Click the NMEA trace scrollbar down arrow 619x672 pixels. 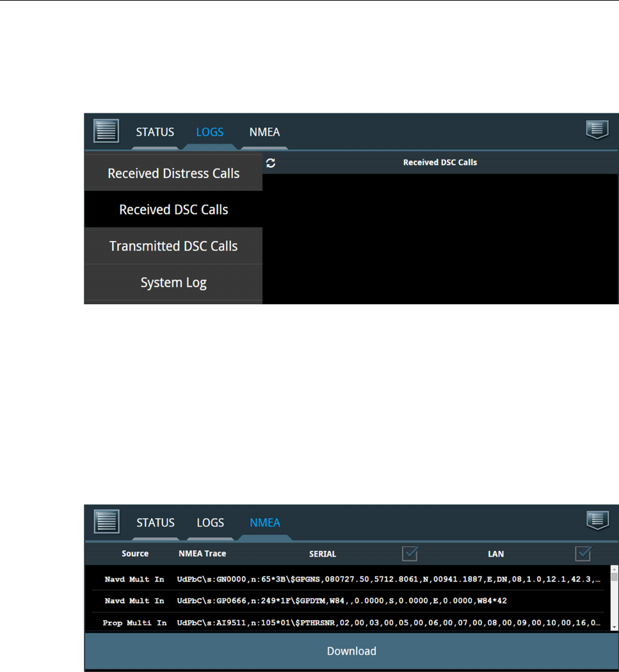(x=615, y=627)
